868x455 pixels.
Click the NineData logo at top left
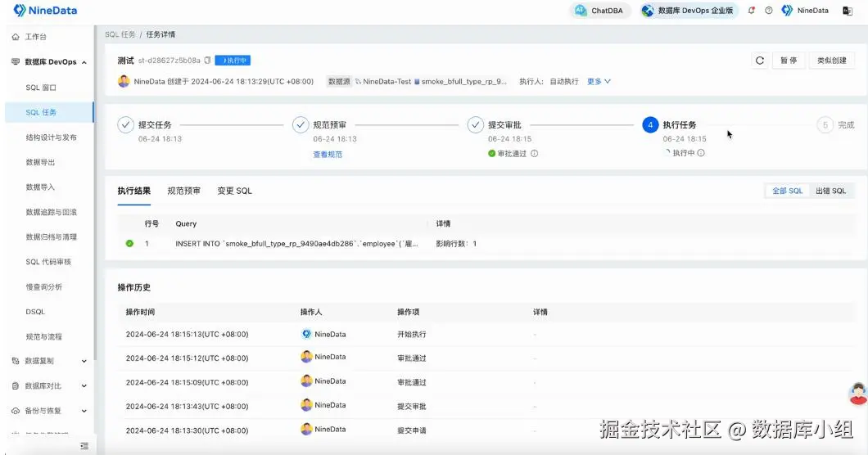pyautogui.click(x=45, y=11)
